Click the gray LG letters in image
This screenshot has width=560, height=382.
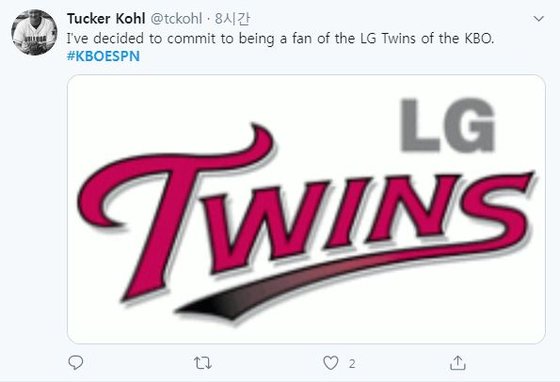point(448,125)
